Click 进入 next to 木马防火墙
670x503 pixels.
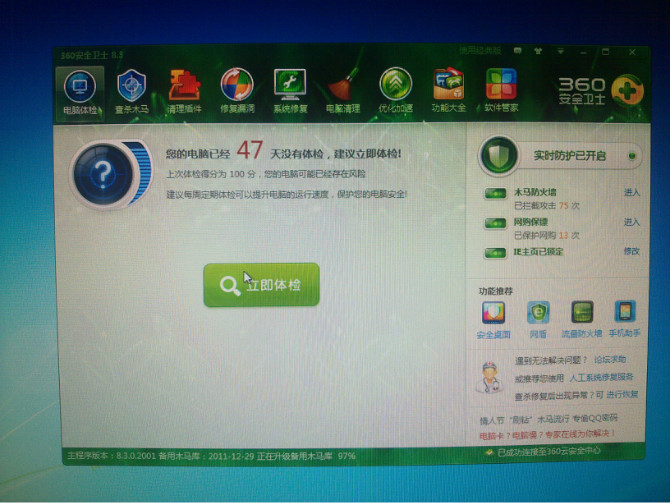pyautogui.click(x=631, y=193)
